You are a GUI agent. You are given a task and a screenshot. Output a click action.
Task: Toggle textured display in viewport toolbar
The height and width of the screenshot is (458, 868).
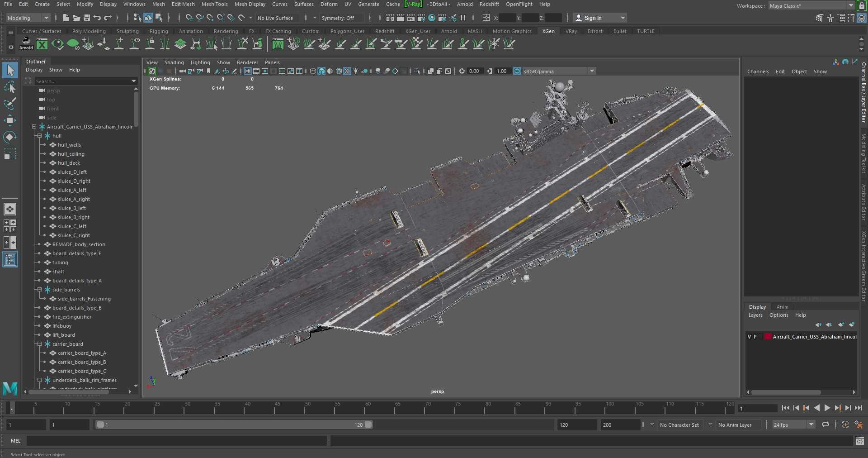347,71
